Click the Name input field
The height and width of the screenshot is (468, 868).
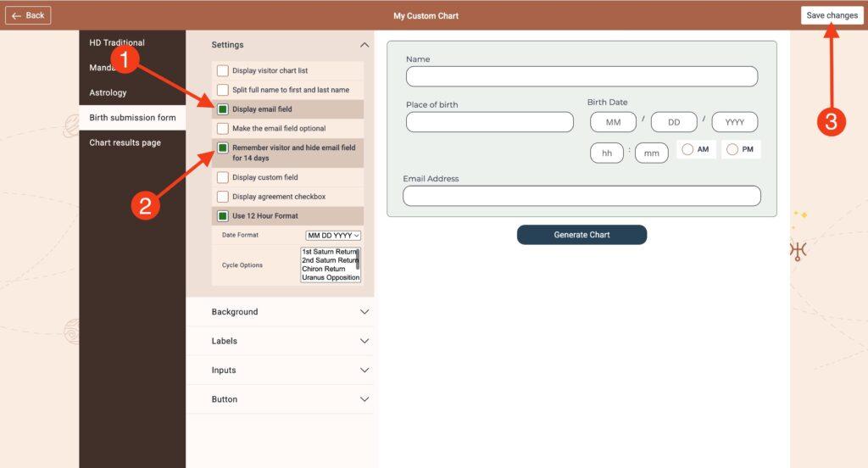[581, 76]
